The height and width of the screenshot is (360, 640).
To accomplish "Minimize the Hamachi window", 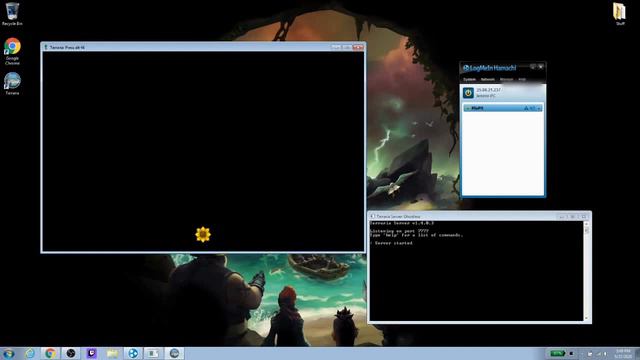I will [x=533, y=66].
